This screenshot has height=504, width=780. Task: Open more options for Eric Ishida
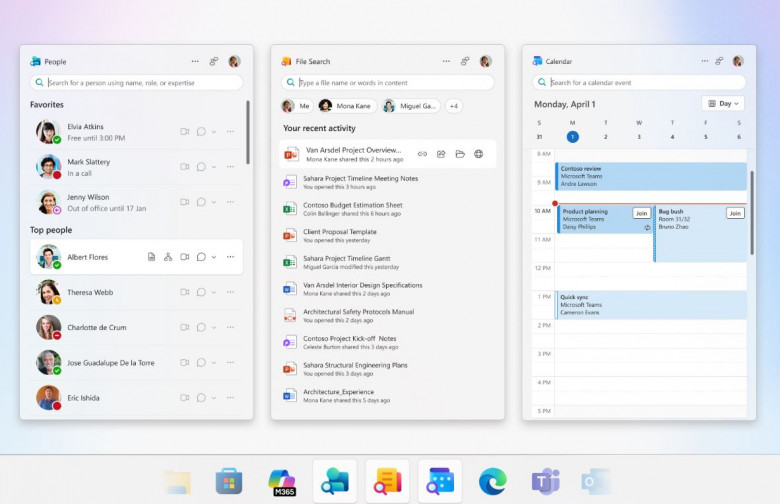coord(230,398)
